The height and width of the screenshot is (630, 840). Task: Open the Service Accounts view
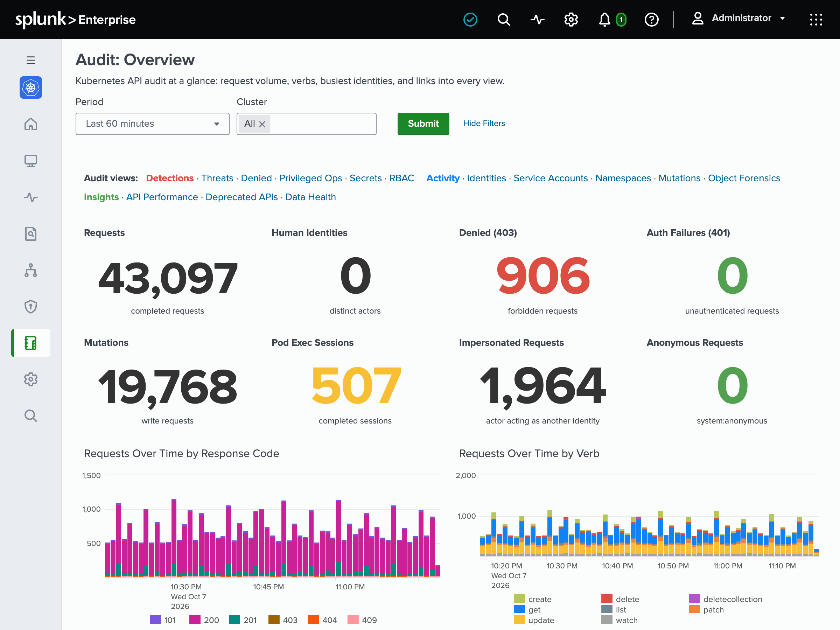click(x=550, y=178)
